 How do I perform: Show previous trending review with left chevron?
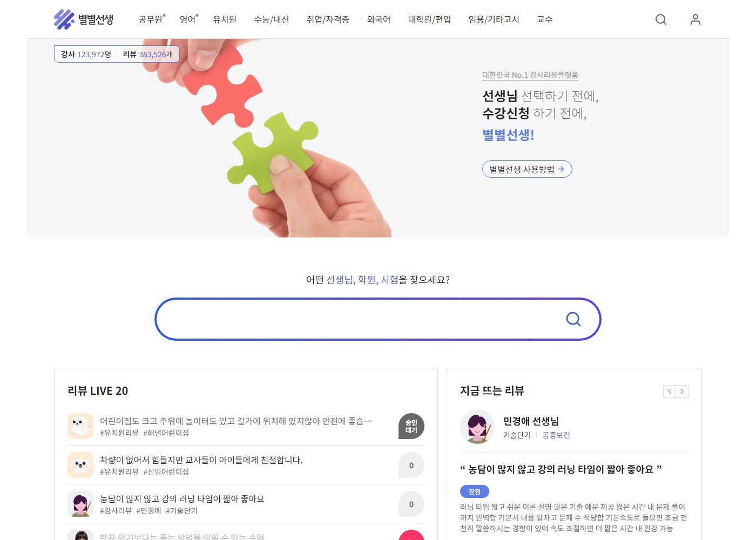(670, 391)
